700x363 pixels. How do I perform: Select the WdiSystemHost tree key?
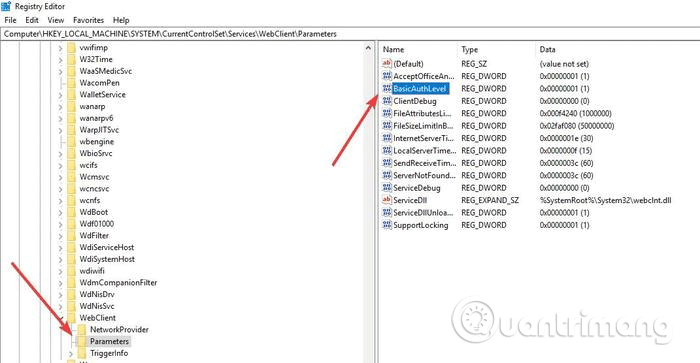click(107, 259)
